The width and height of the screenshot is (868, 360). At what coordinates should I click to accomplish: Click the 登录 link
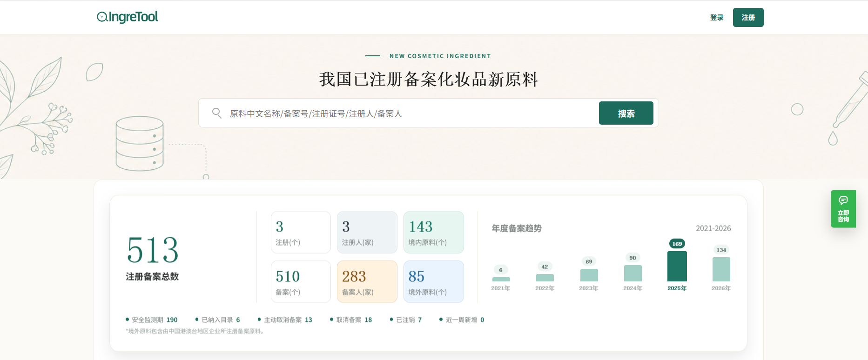pyautogui.click(x=717, y=18)
